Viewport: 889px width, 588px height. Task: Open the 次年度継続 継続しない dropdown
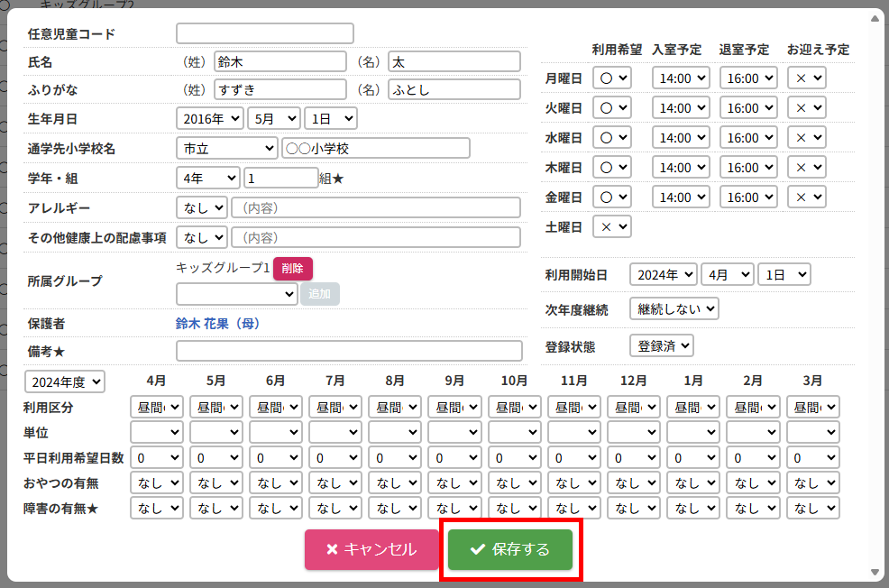674,309
